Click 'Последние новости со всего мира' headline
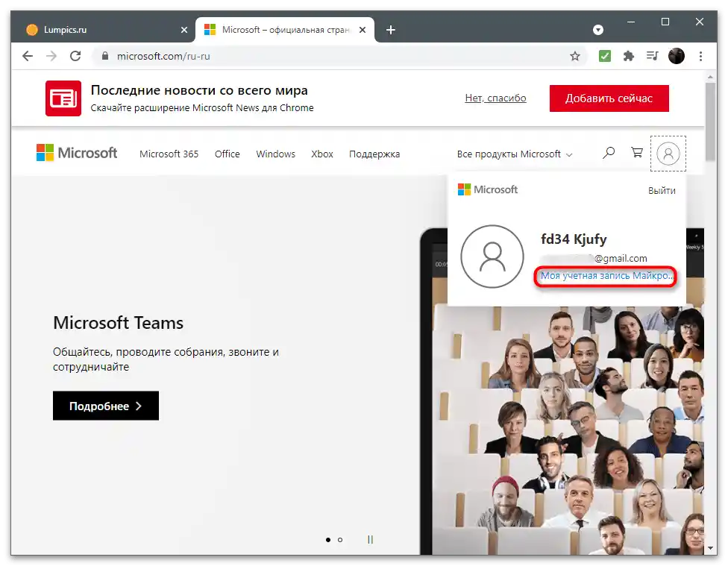Image resolution: width=728 pixels, height=566 pixels. pyautogui.click(x=199, y=90)
